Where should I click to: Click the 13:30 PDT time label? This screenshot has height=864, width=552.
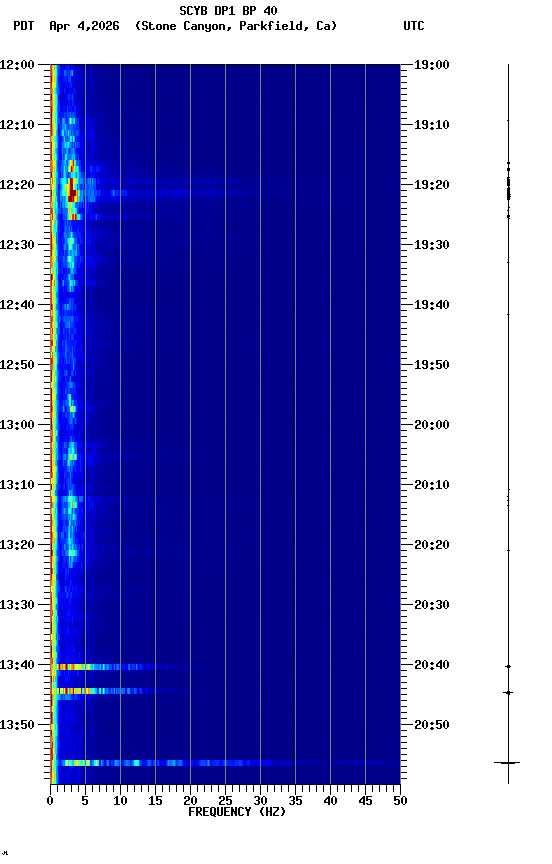click(17, 605)
